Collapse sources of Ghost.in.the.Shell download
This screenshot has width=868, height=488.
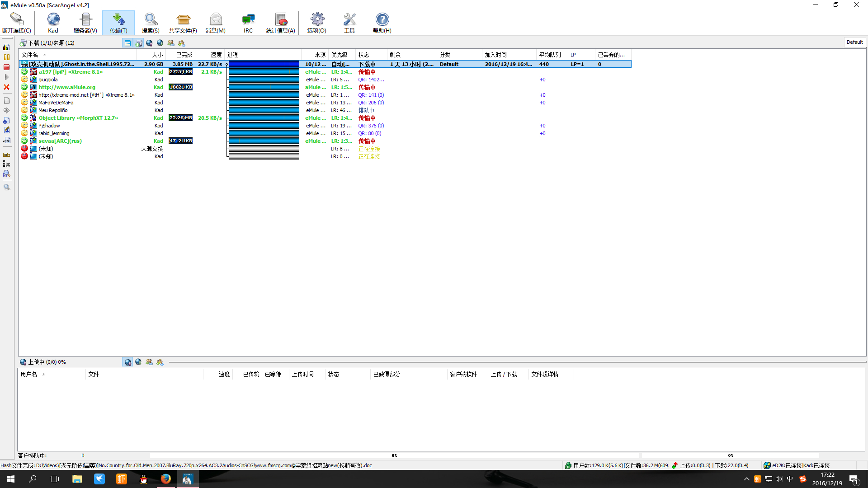(227, 65)
